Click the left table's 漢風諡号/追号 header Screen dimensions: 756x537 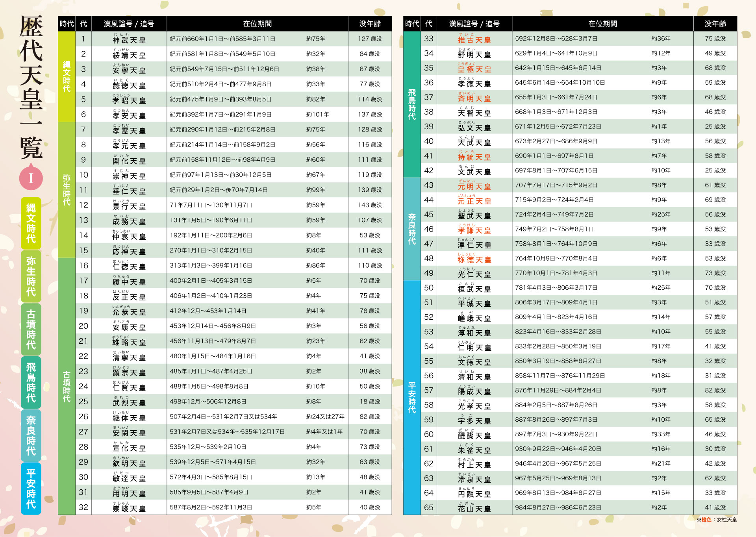click(129, 24)
